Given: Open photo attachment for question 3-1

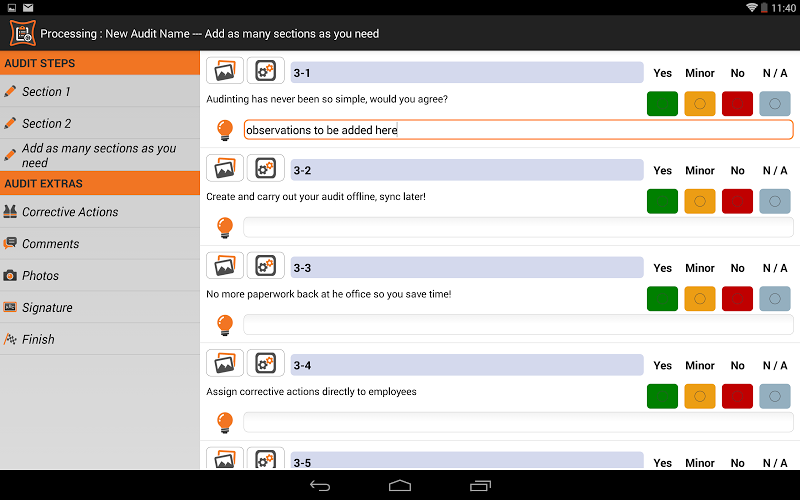Looking at the screenshot, I should click(x=225, y=70).
